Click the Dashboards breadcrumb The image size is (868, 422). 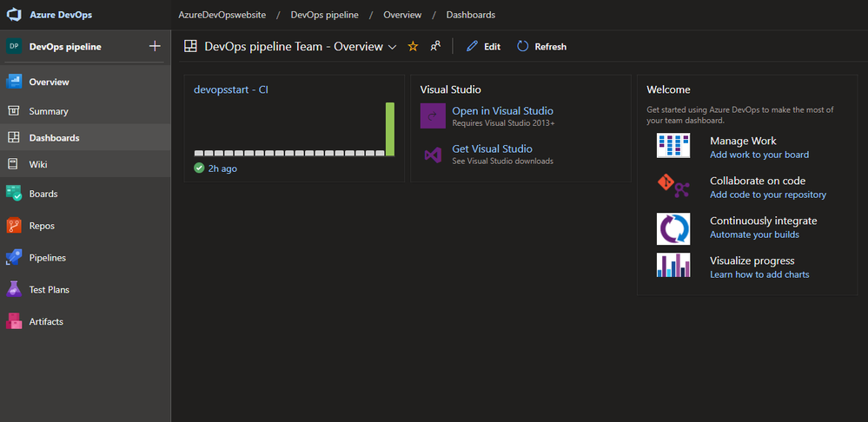pos(471,15)
